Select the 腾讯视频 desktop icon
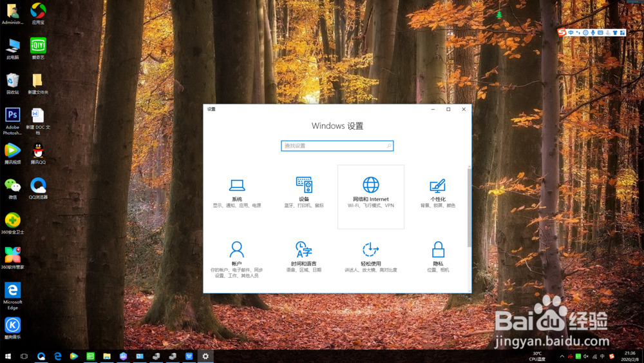644x363 pixels. pyautogui.click(x=13, y=153)
